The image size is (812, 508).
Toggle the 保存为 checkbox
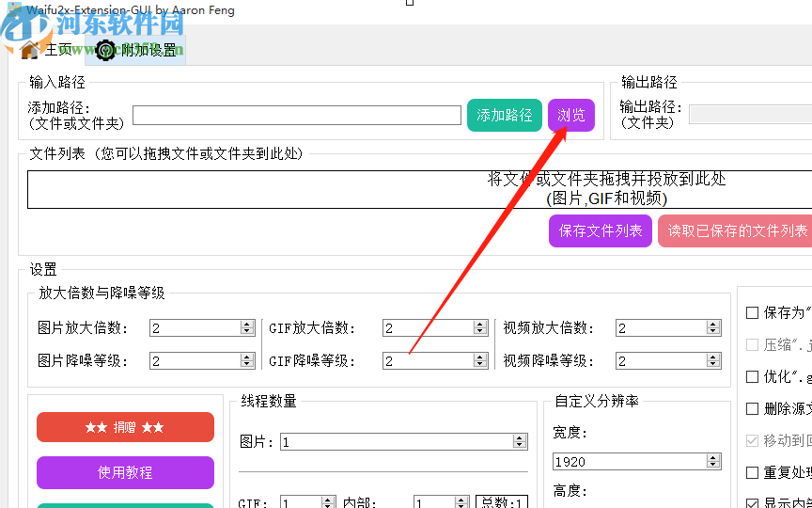(x=753, y=312)
